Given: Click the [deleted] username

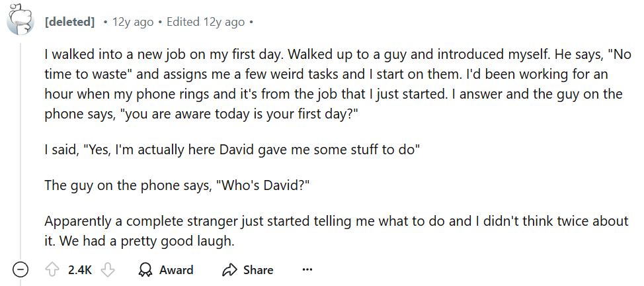Looking at the screenshot, I should 69,22.
